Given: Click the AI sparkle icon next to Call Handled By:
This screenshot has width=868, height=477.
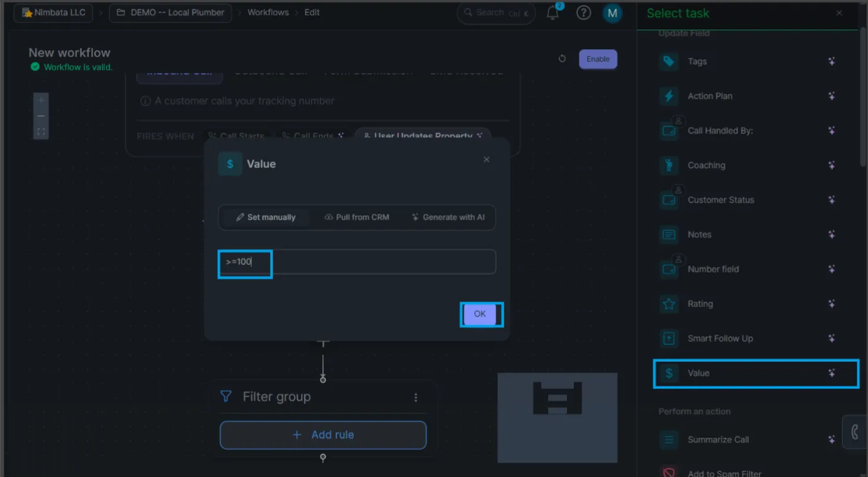Looking at the screenshot, I should (x=831, y=130).
